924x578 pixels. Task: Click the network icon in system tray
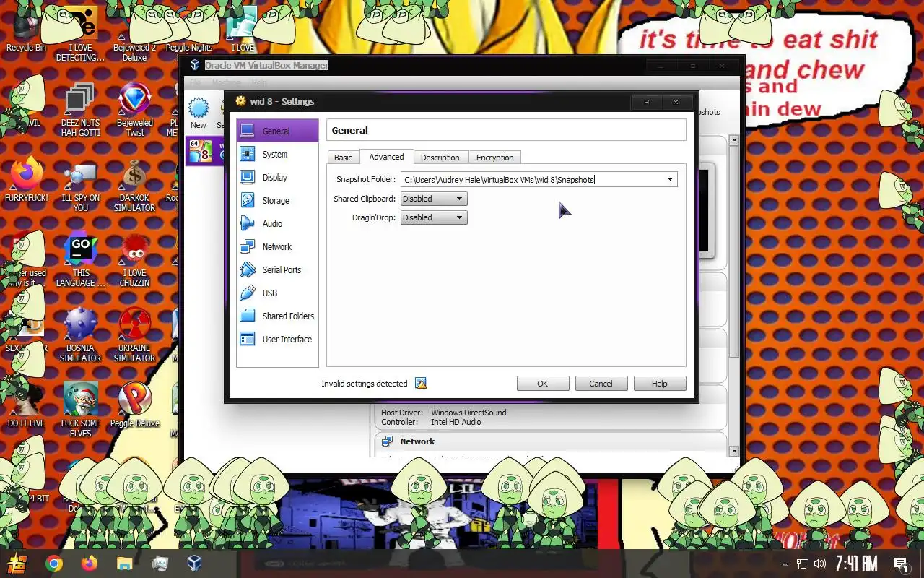[802, 564]
